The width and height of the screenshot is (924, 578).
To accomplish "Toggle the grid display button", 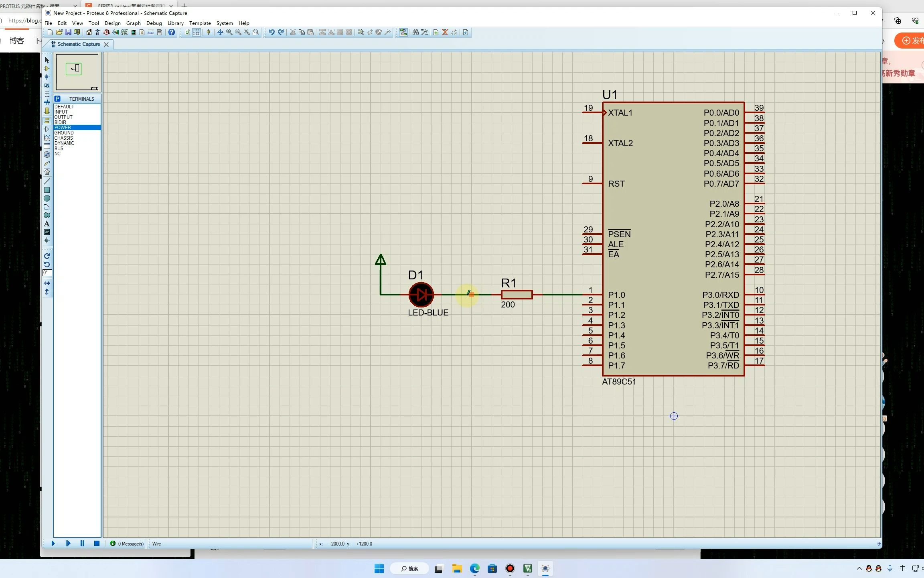I will 197,33.
